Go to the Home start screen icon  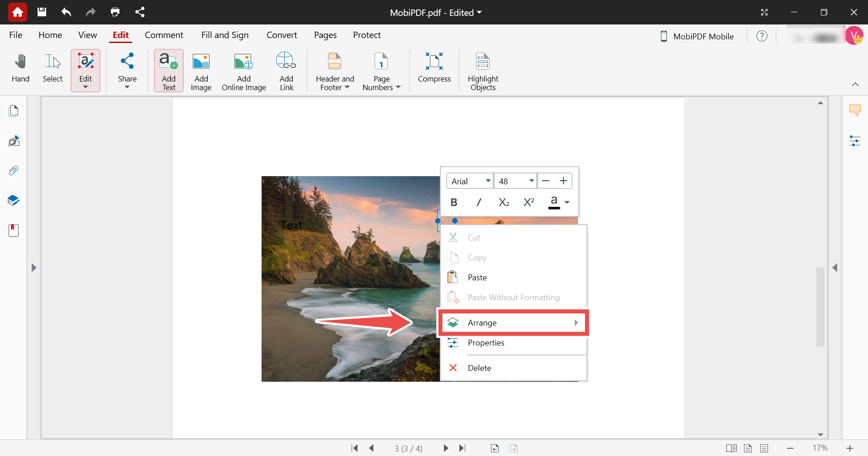tap(18, 12)
